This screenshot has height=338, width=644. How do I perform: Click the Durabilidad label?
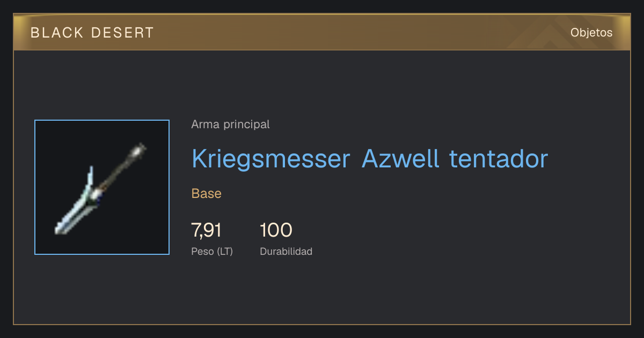[x=286, y=251]
